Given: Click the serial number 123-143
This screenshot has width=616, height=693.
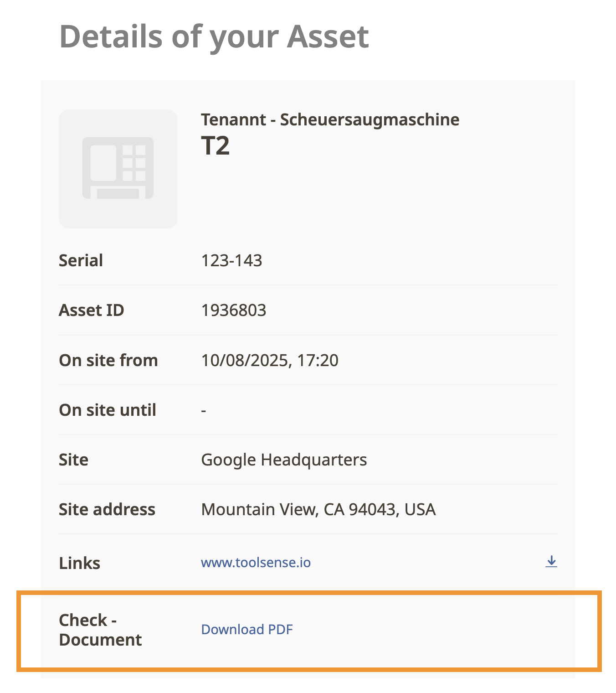Looking at the screenshot, I should click(x=231, y=260).
